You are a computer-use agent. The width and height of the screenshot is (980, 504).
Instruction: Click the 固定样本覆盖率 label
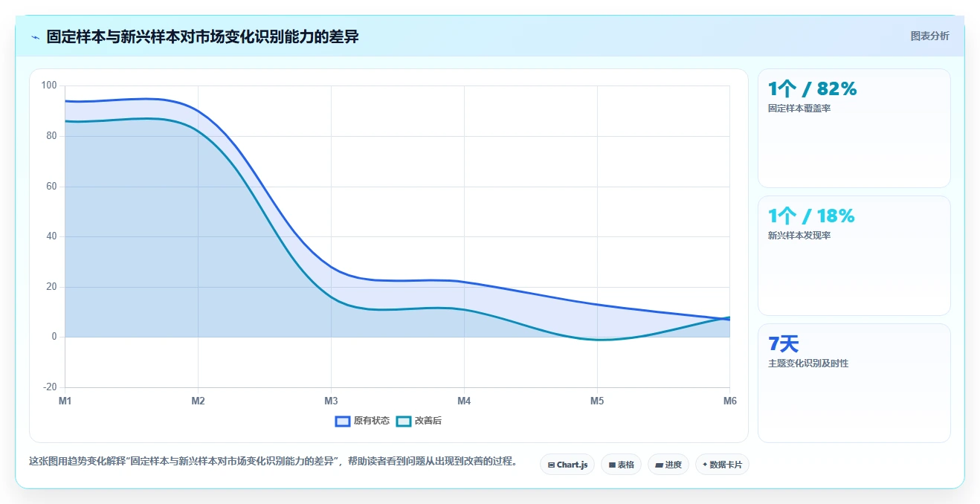click(799, 109)
